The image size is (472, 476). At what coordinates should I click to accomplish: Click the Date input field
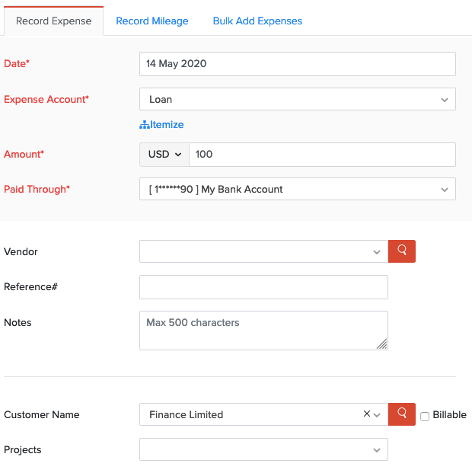point(297,64)
